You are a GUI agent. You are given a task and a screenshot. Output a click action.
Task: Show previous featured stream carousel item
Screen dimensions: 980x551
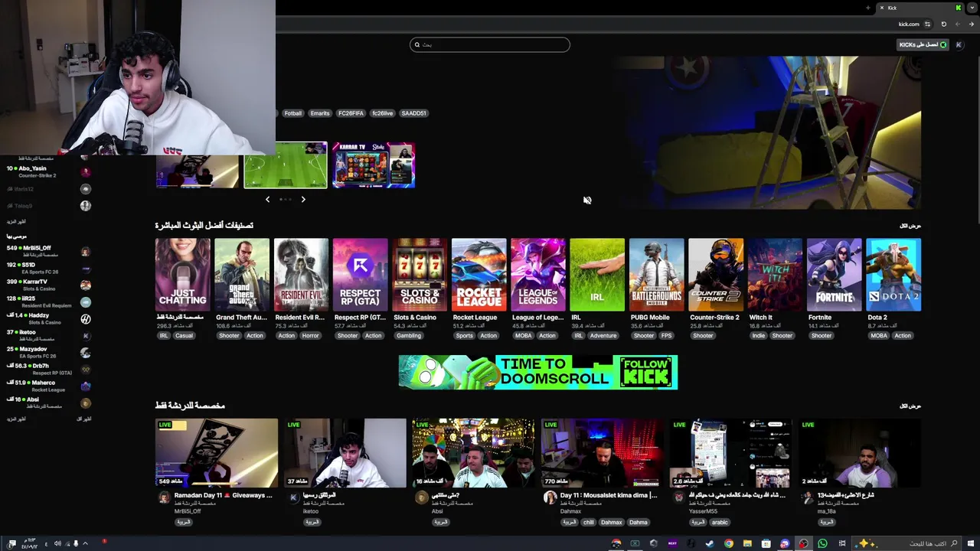[x=267, y=199]
